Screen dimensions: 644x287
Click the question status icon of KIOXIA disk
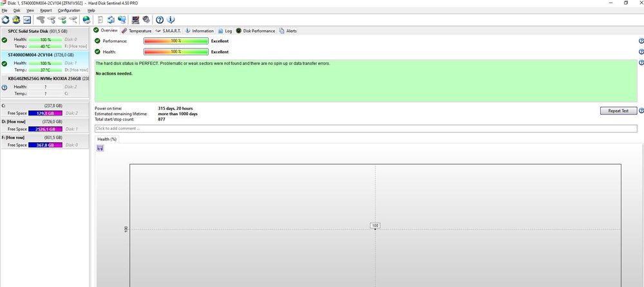click(x=4, y=88)
